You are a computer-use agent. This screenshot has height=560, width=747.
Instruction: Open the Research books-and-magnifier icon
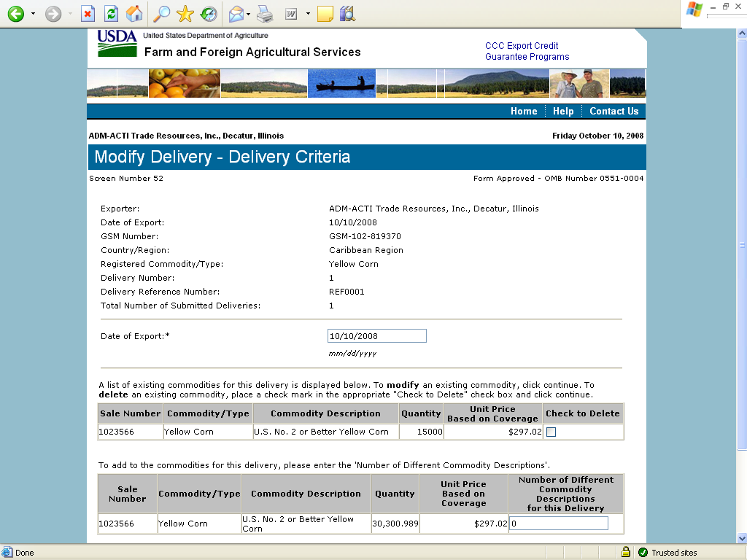tap(348, 14)
